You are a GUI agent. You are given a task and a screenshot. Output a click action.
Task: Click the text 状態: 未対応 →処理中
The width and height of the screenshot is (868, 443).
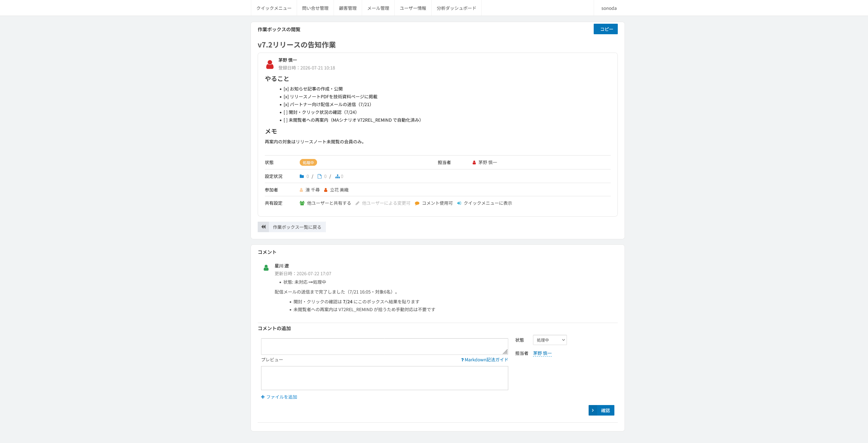305,282
